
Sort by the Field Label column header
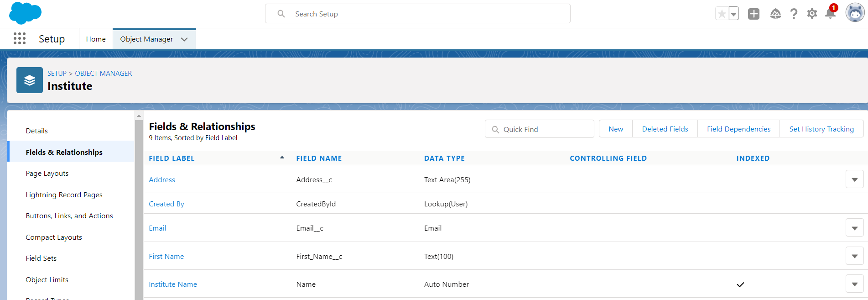click(172, 158)
